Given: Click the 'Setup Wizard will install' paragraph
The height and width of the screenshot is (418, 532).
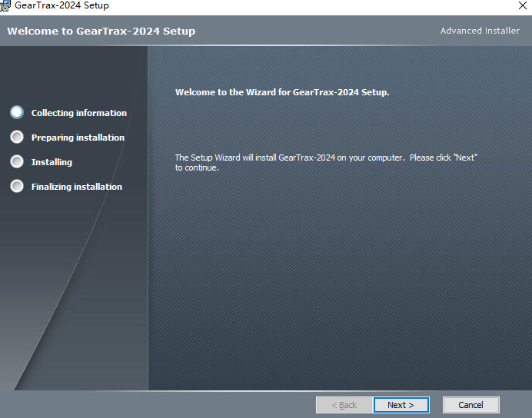Looking at the screenshot, I should click(x=326, y=162).
